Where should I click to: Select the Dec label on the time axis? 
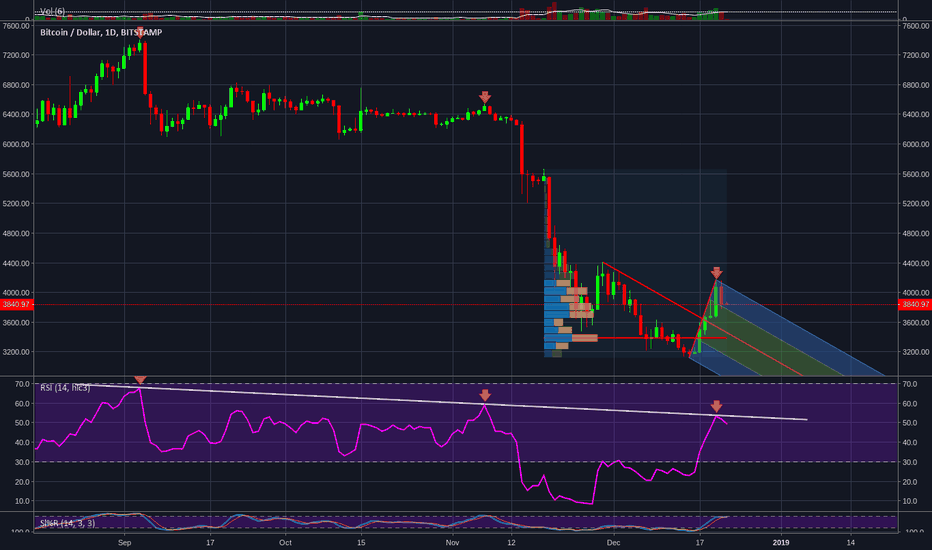tap(613, 542)
